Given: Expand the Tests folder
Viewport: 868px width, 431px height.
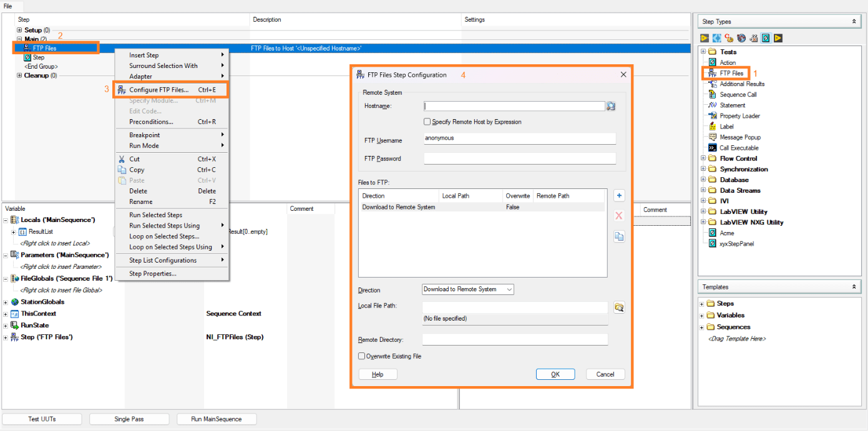Looking at the screenshot, I should (x=704, y=52).
